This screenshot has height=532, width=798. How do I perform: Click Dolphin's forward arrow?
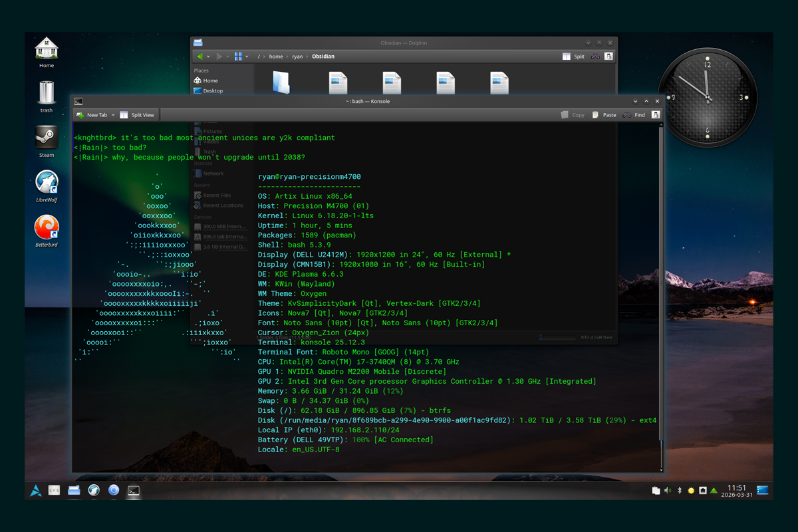(x=220, y=57)
